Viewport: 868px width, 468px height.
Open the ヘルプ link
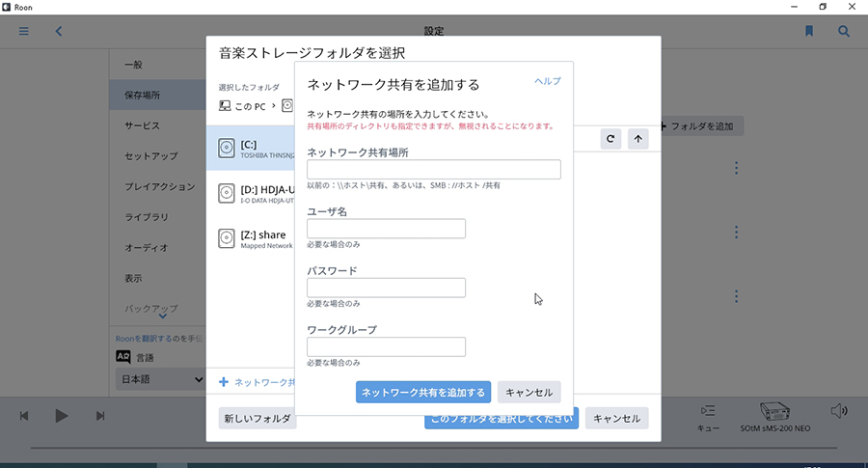pos(547,81)
